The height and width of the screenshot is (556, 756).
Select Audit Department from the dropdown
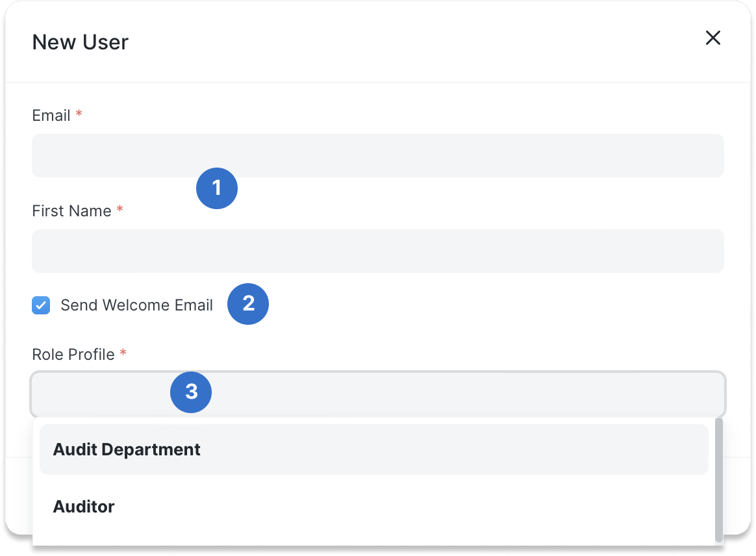coord(127,449)
